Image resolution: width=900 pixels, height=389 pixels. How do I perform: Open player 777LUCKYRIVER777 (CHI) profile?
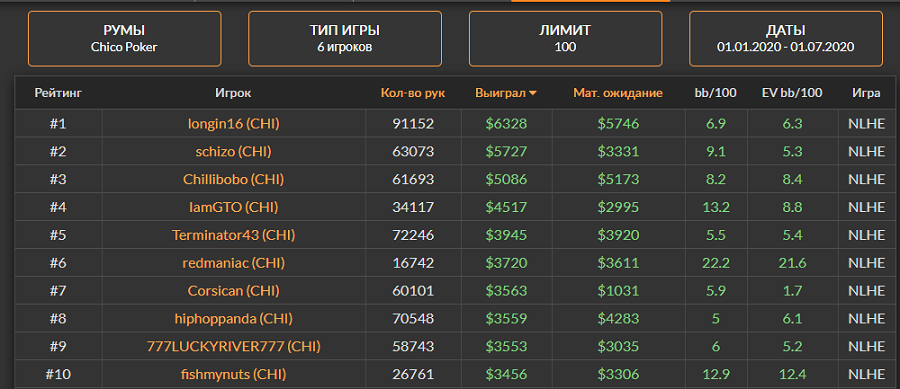(234, 347)
